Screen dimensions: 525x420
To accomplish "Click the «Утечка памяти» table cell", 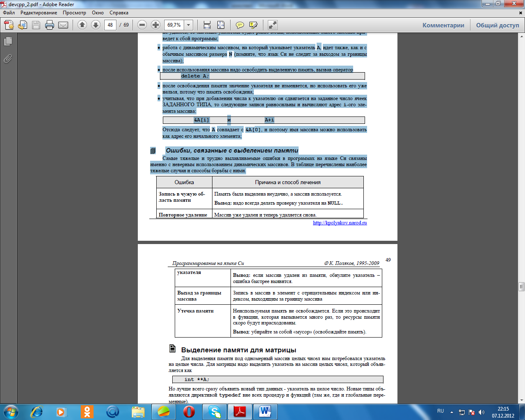I will tap(203, 321).
